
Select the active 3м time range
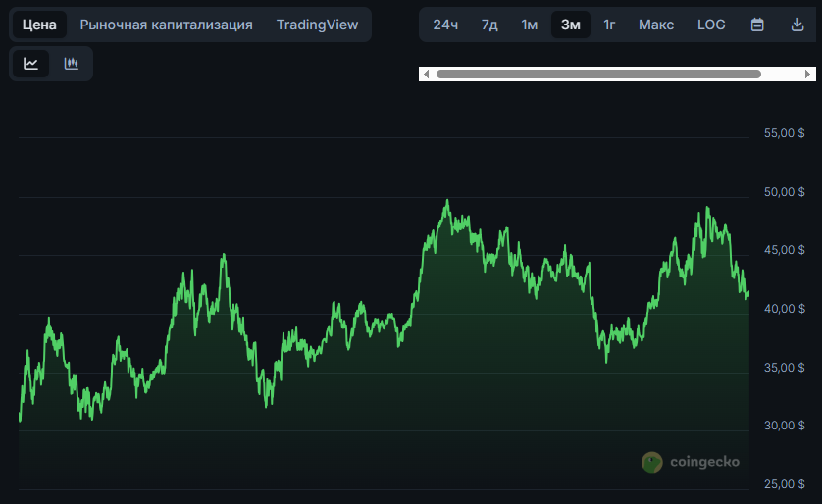[570, 25]
